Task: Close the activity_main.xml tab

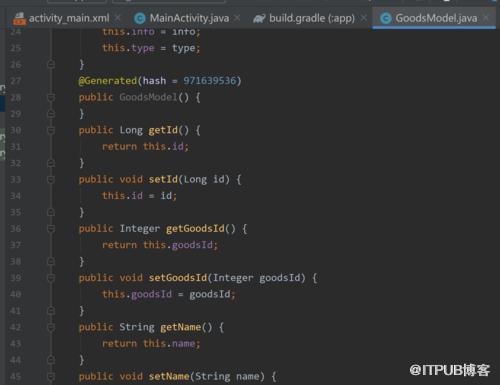Action: click(118, 18)
